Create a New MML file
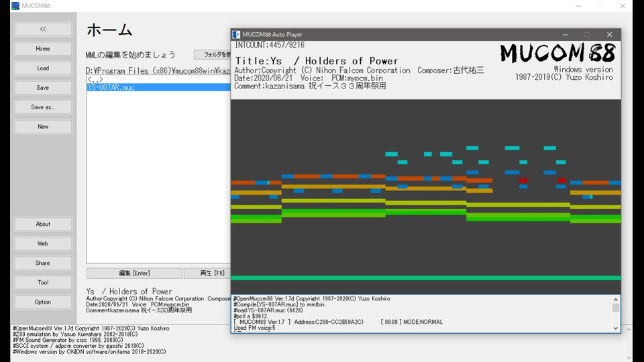 click(x=43, y=127)
